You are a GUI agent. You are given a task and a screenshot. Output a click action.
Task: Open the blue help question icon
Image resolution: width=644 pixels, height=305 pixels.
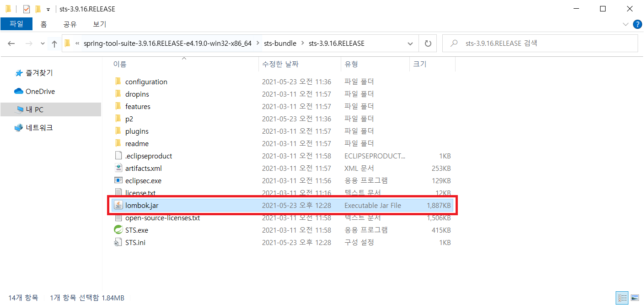[637, 24]
